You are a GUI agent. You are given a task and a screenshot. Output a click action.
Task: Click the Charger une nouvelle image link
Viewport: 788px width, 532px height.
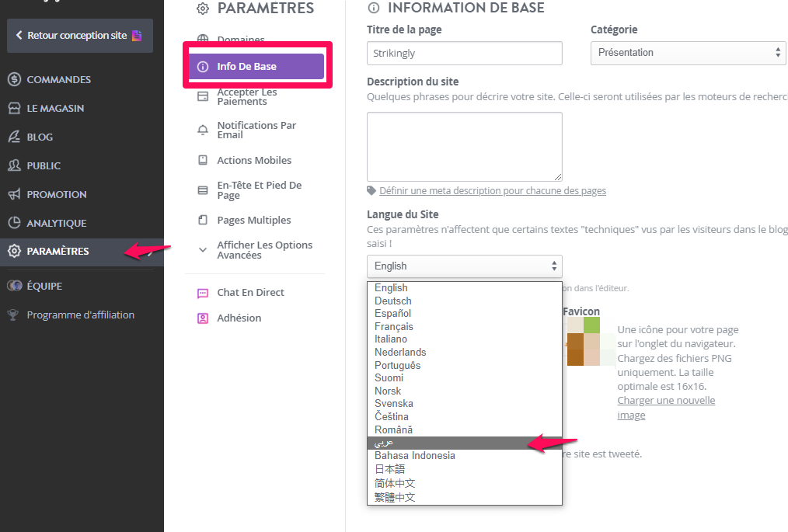click(x=666, y=408)
